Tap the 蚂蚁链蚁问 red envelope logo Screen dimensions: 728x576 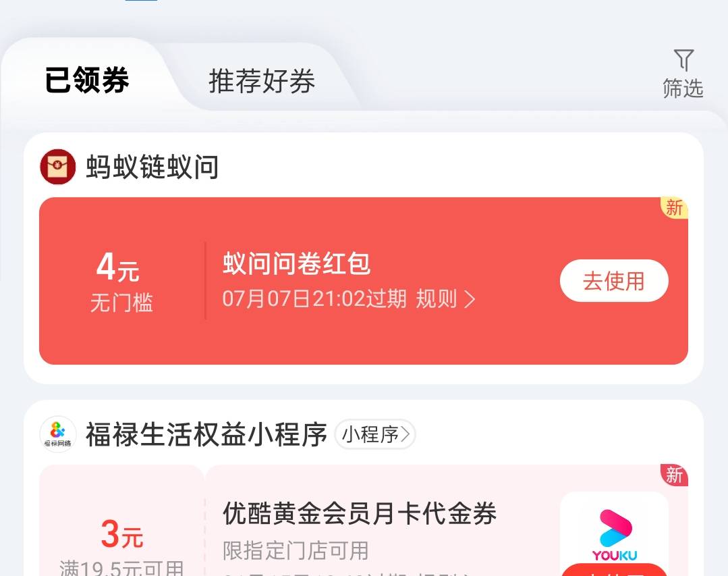pyautogui.click(x=58, y=167)
